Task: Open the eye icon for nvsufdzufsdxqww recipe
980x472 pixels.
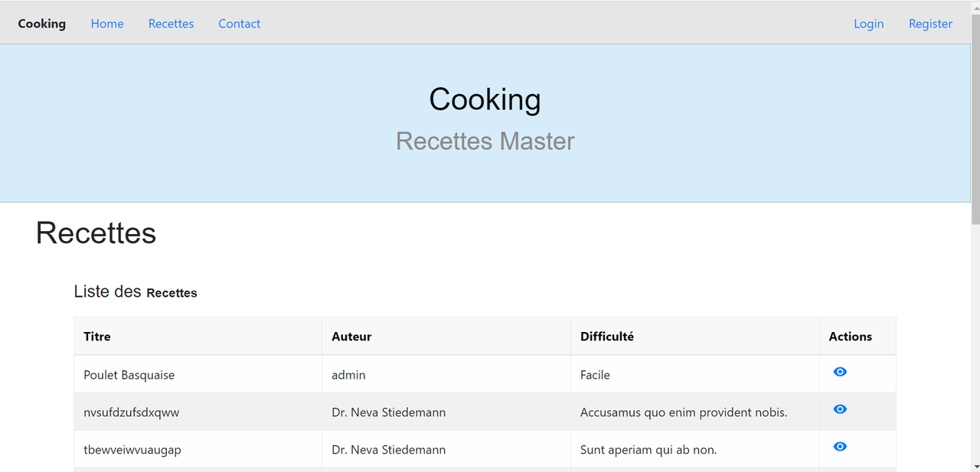Action: 840,409
